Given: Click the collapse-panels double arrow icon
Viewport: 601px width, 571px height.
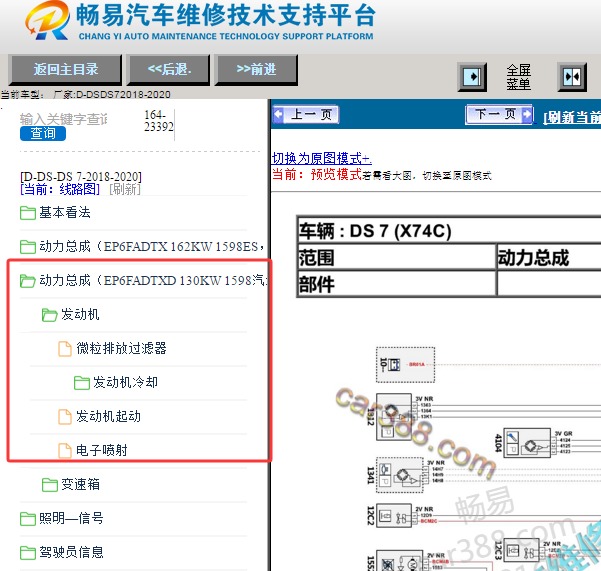Looking at the screenshot, I should click(572, 77).
